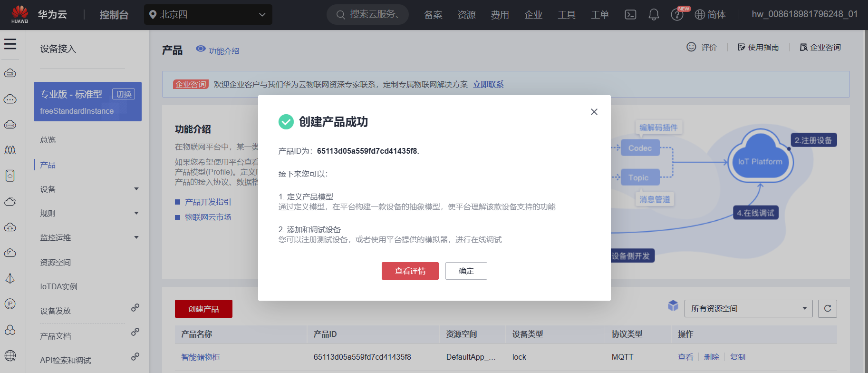The width and height of the screenshot is (868, 373).
Task: Click the 产品ID column header
Action: 325,334
